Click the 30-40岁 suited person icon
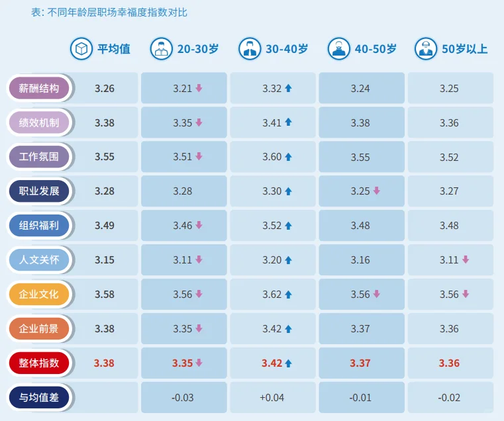504x421 pixels. coord(250,49)
